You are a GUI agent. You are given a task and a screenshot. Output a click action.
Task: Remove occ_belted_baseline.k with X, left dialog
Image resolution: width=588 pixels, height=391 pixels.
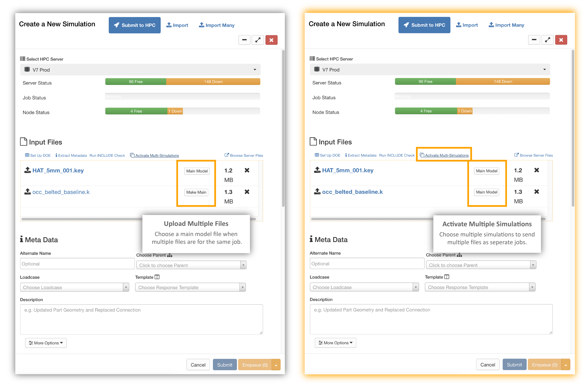tap(247, 192)
